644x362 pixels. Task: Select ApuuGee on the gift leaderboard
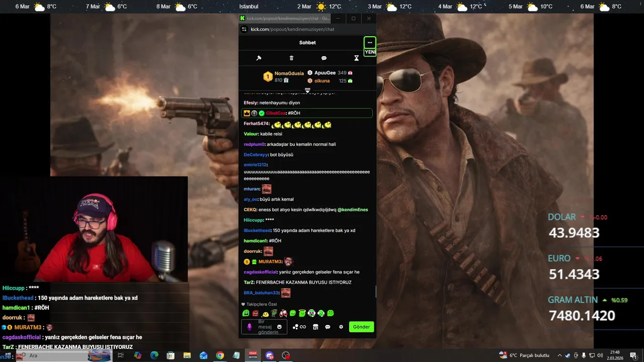[x=325, y=73]
